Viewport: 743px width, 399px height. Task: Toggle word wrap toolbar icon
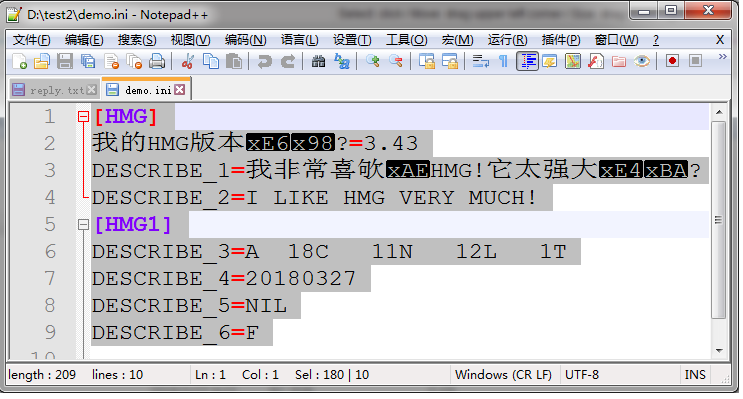(x=480, y=61)
